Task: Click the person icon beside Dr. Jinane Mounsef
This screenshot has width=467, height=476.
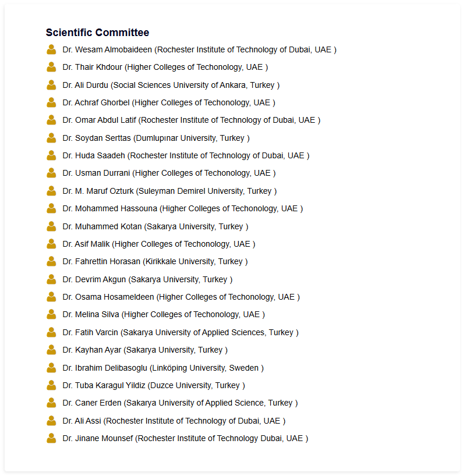Action: pyautogui.click(x=51, y=438)
